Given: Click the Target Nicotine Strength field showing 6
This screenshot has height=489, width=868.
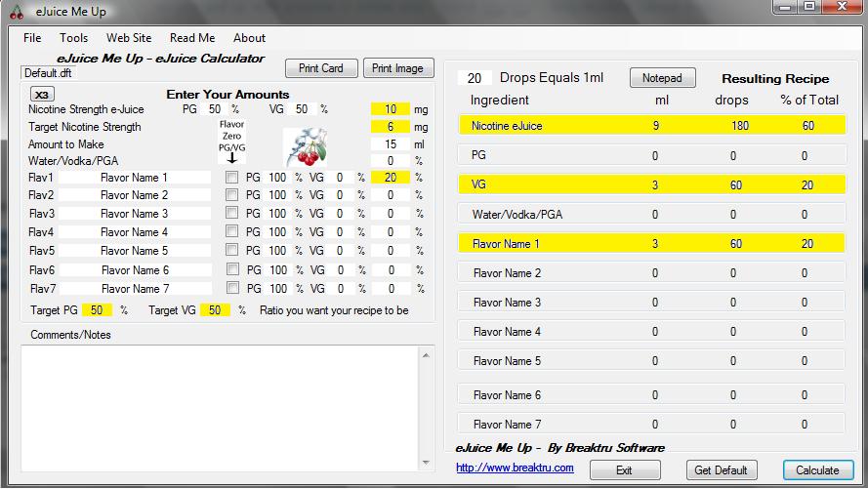Looking at the screenshot, I should [x=391, y=127].
